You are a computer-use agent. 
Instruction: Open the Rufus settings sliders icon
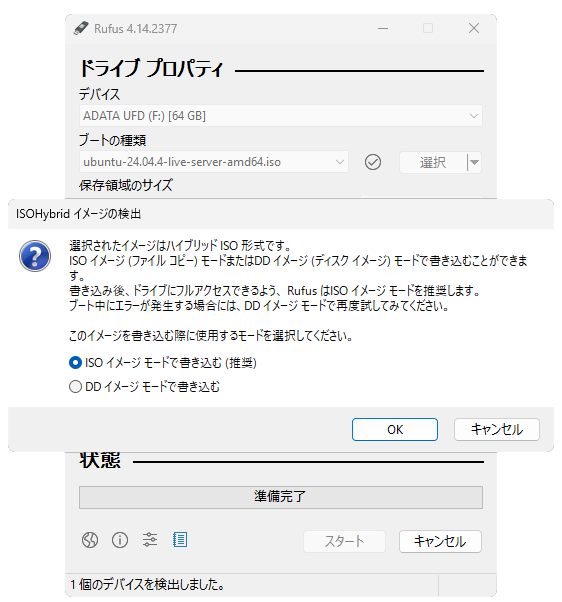click(150, 540)
